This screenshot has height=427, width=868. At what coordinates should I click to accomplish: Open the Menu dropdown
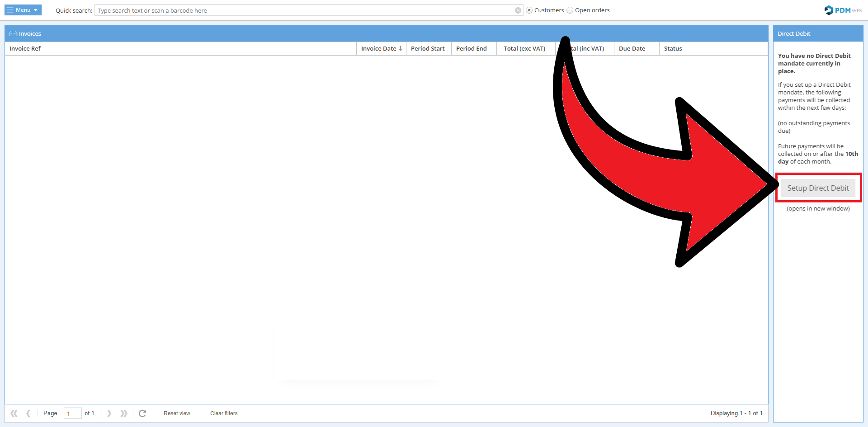(23, 10)
